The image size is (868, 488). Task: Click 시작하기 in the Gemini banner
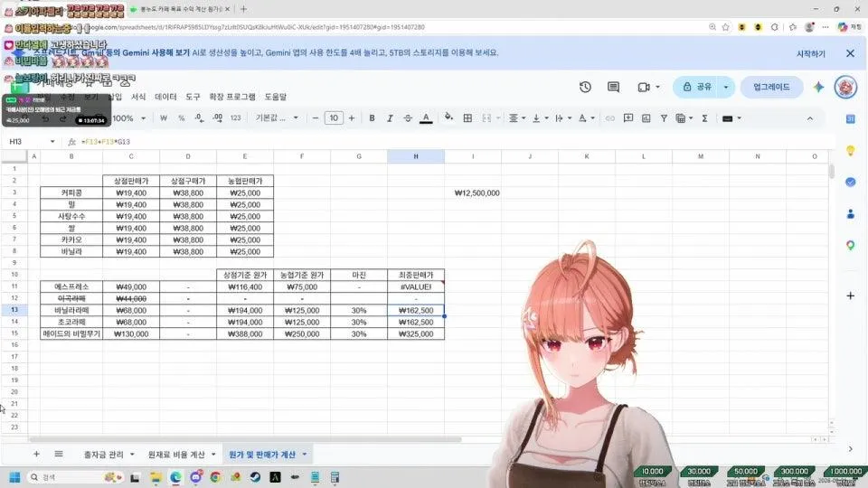click(810, 53)
